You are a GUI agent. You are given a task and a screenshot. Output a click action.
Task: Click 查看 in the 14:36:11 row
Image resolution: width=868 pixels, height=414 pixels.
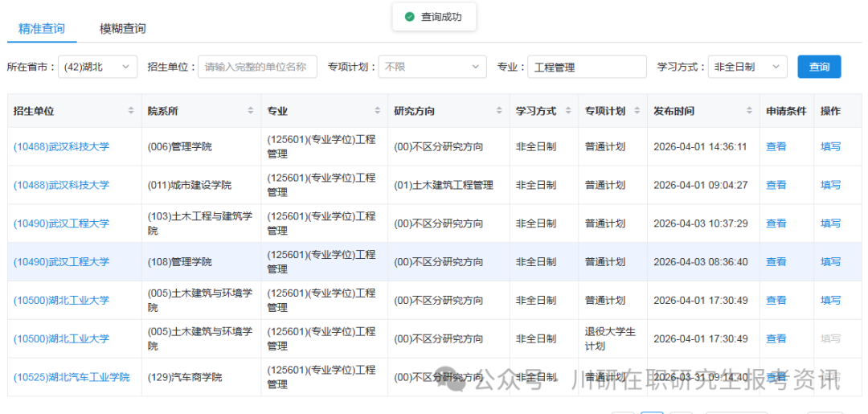776,146
